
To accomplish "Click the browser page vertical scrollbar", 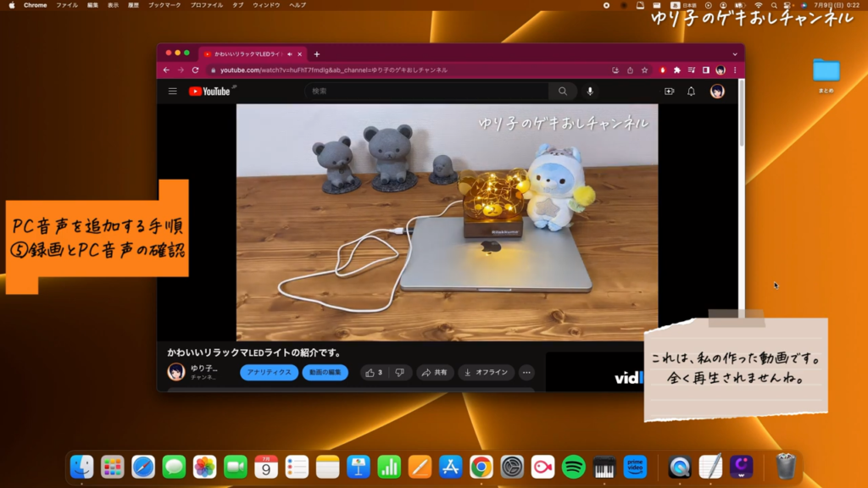I will tap(742, 114).
